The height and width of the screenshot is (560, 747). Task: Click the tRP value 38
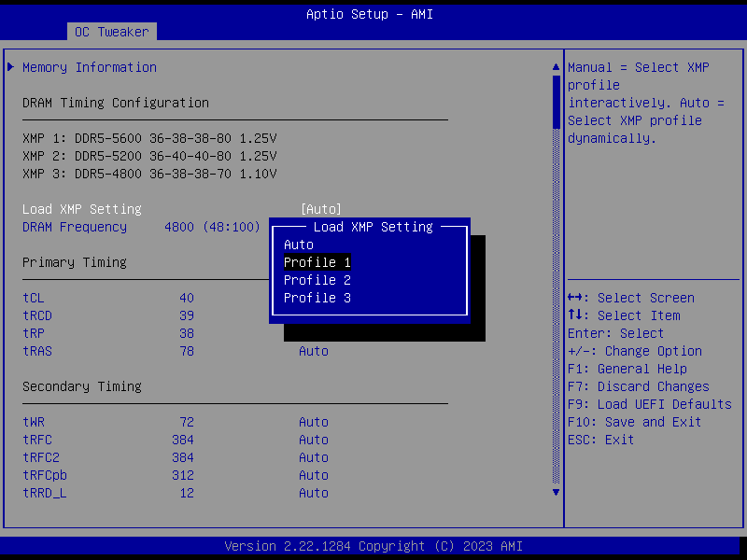187,333
